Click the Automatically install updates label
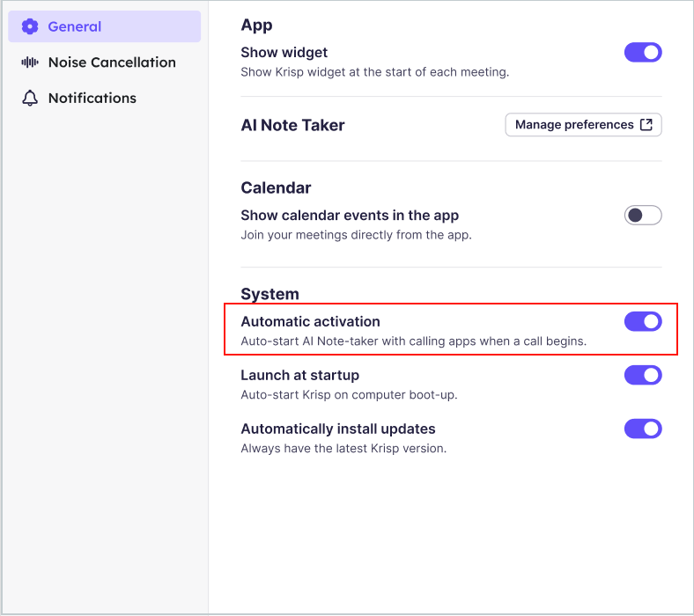694x616 pixels. [x=338, y=429]
